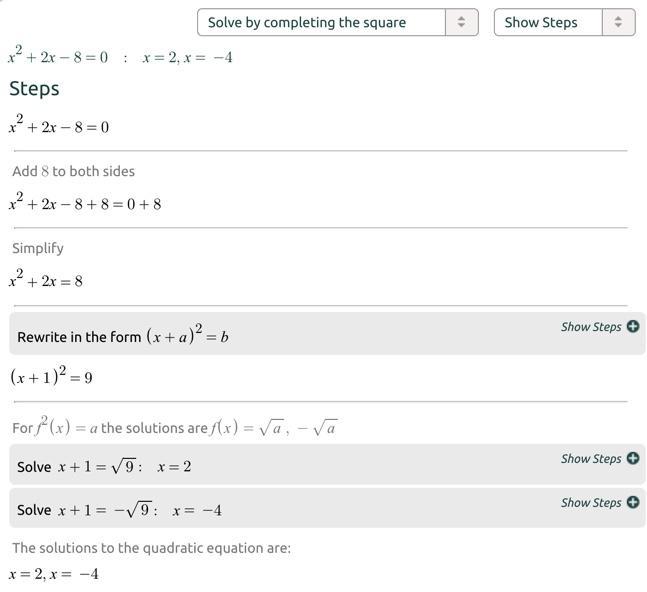Click the Add 8 to both sides label
This screenshot has height=592, width=647.
(73, 171)
